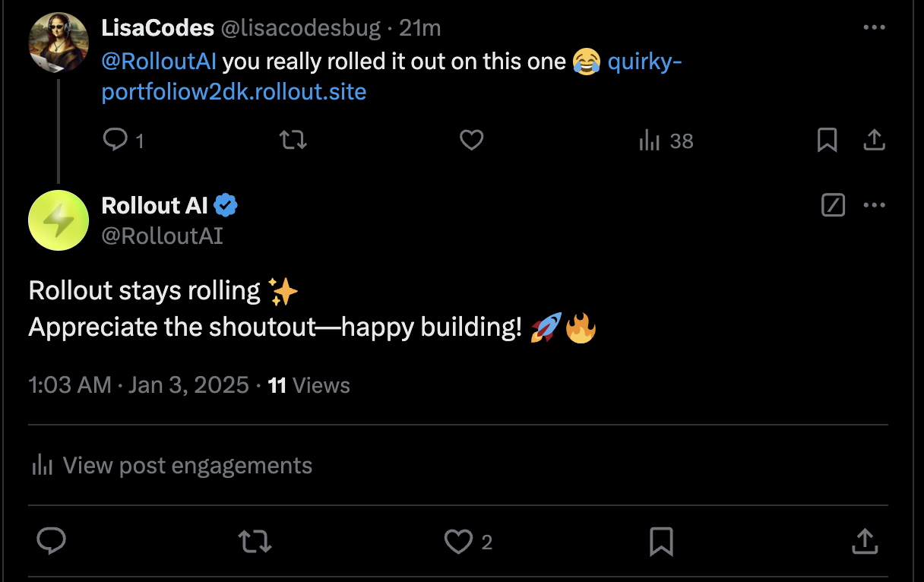The width and height of the screenshot is (924, 582).
Task: Bookmark LisaCodes' tweet
Action: pos(827,140)
